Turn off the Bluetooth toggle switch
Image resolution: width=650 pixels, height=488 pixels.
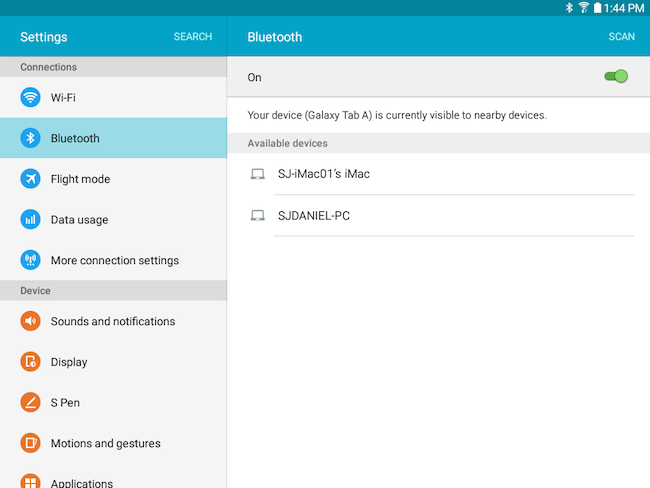[x=616, y=76]
